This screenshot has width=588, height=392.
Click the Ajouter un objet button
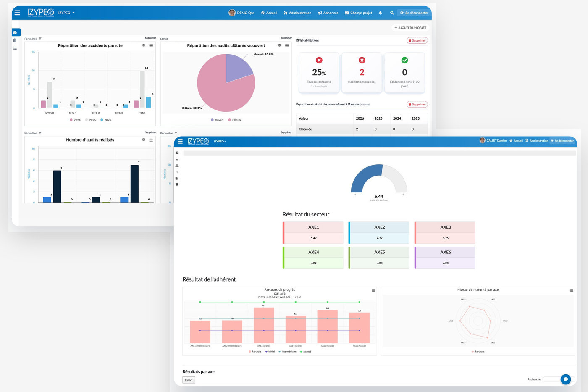coord(410,28)
